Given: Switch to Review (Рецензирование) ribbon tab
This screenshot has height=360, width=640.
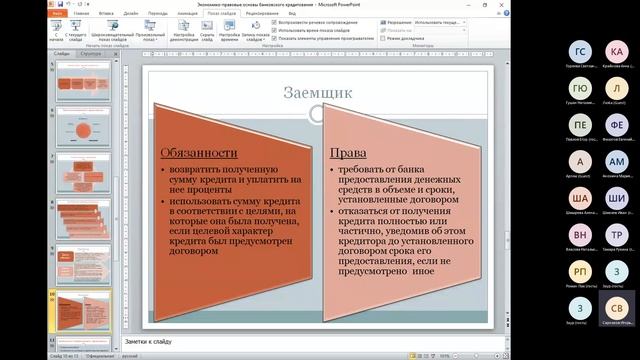Looking at the screenshot, I should [x=262, y=13].
